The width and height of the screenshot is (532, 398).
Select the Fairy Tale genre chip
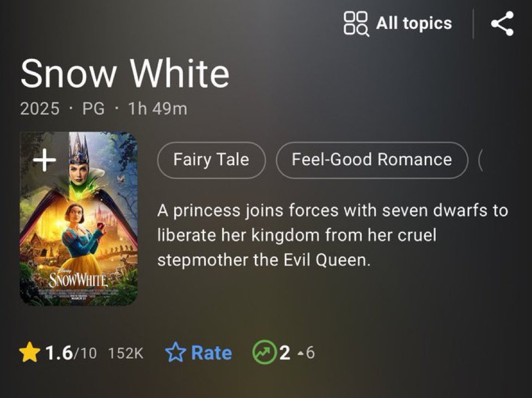[211, 160]
